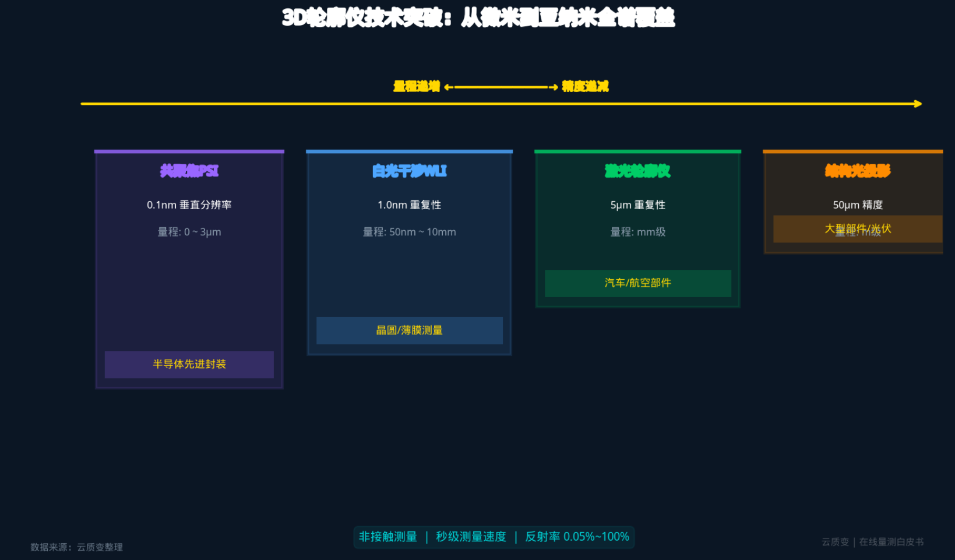The height and width of the screenshot is (560, 955).
Task: Click "反射率 0.05%~100%" in the bottom banner
Action: 577,537
